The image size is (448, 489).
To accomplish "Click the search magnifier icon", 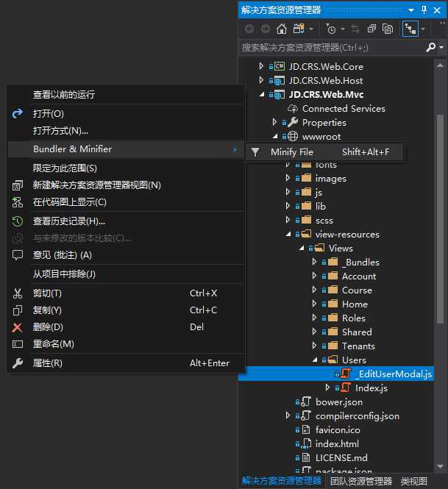I will coord(430,47).
